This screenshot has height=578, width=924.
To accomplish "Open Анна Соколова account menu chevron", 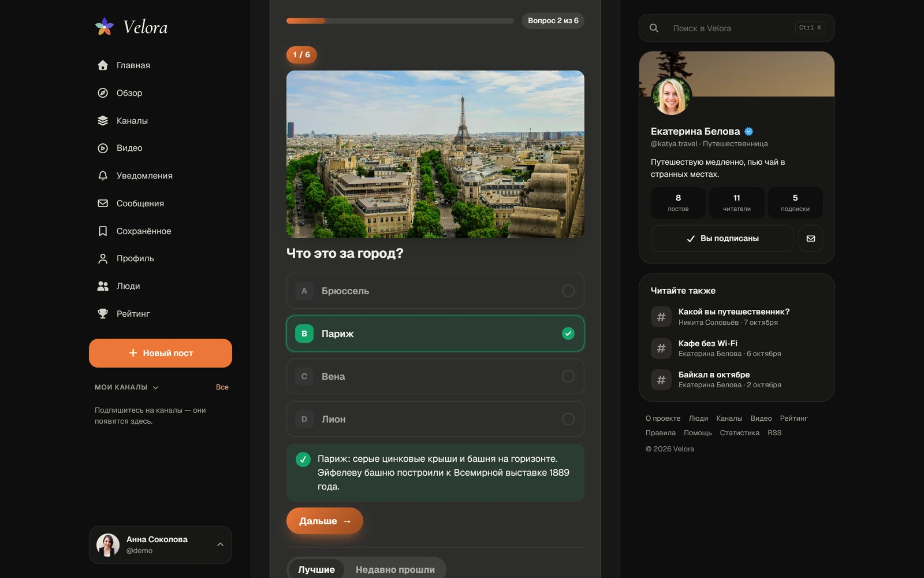I will pos(220,544).
